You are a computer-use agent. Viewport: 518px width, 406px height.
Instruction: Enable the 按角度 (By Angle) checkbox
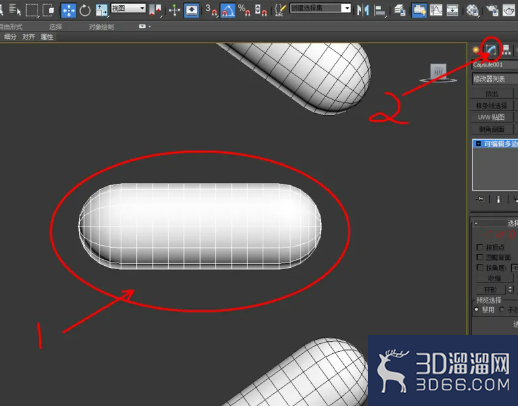tap(480, 267)
